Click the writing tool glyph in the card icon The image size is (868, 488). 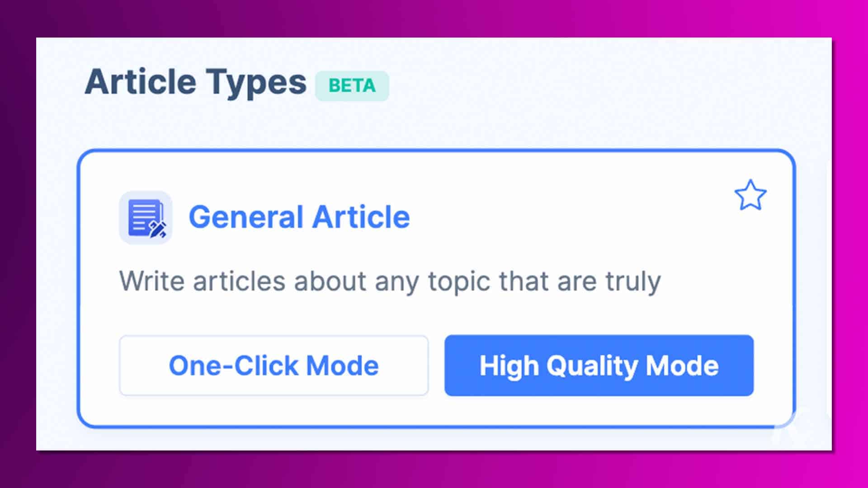[x=157, y=229]
